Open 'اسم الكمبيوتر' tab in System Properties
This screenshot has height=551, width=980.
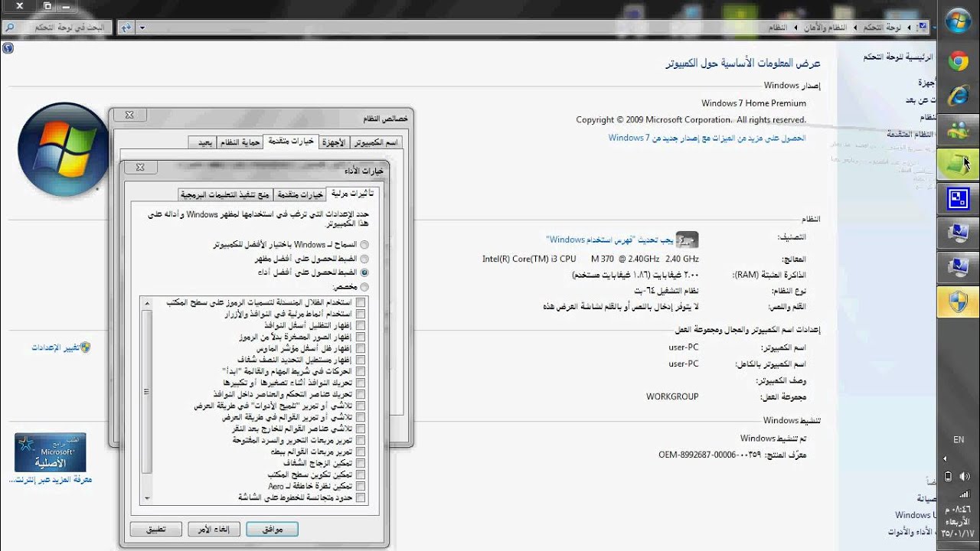point(375,143)
